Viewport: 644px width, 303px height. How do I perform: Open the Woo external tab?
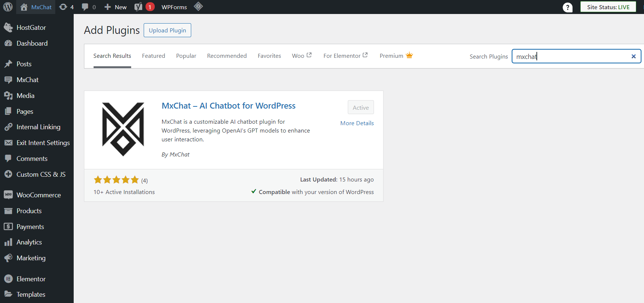pyautogui.click(x=302, y=56)
